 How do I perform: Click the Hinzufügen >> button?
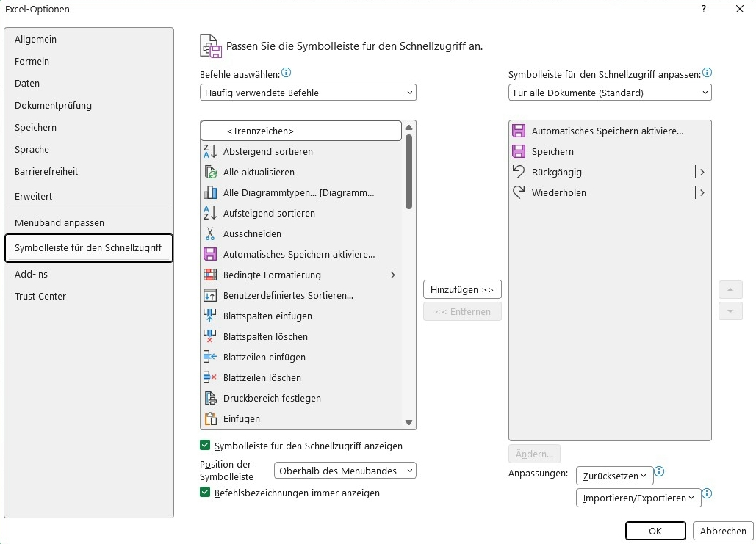click(x=462, y=290)
